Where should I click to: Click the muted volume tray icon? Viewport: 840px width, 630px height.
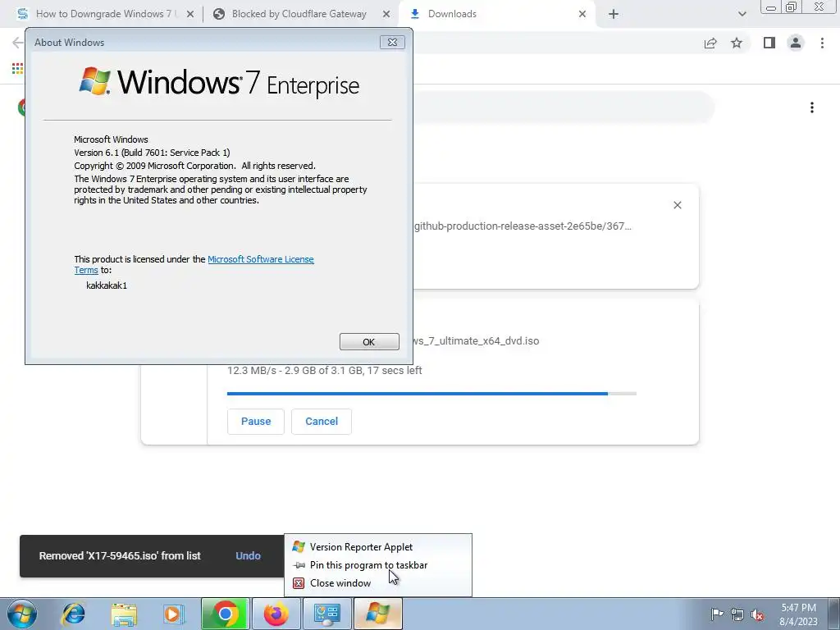tap(757, 614)
